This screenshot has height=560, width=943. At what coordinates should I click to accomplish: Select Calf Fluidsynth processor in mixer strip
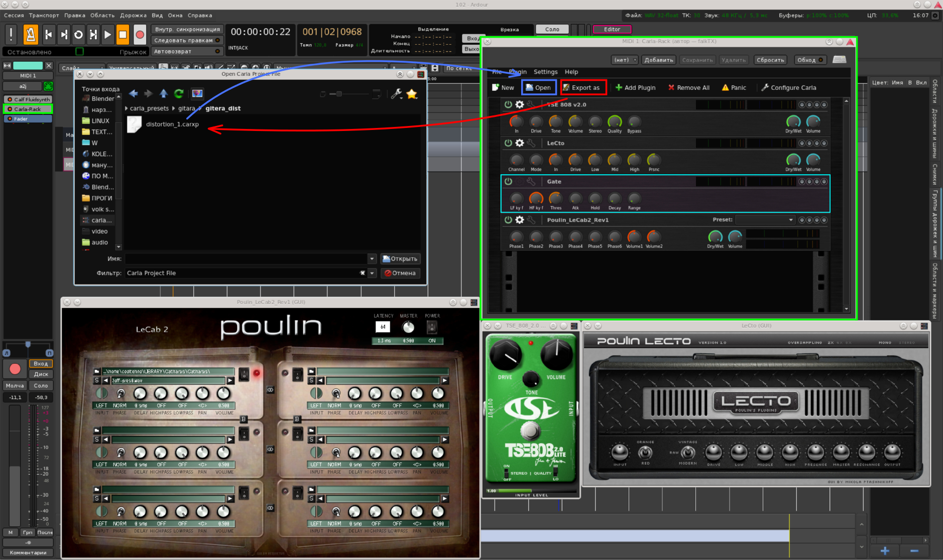(28, 99)
